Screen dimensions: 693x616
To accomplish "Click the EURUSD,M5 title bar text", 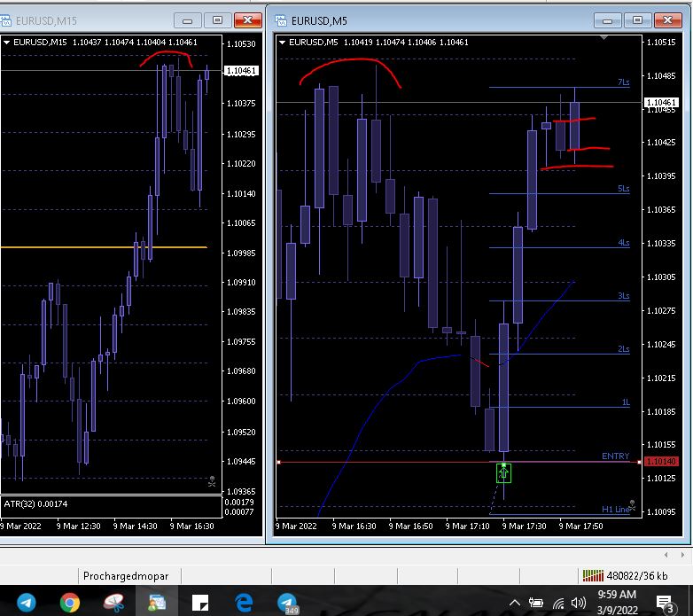I will pyautogui.click(x=319, y=20).
